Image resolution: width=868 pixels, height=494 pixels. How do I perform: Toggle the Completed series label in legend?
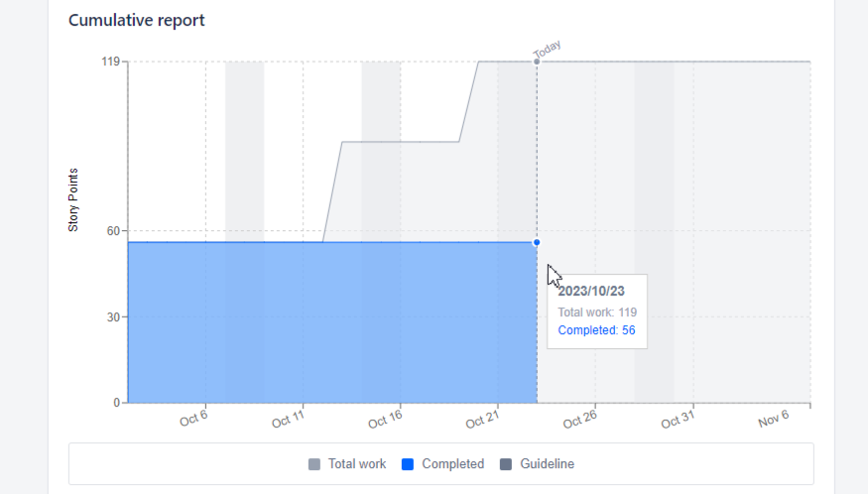click(452, 464)
